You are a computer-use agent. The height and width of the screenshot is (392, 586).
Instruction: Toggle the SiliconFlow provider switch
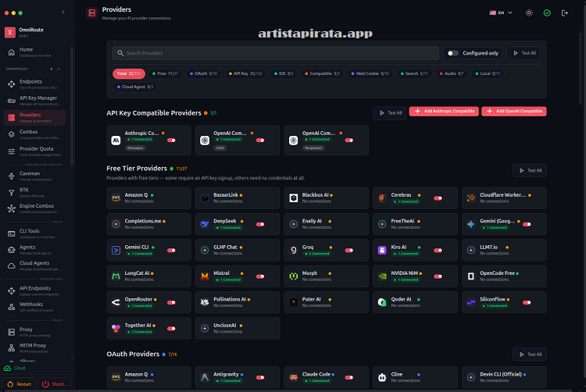click(x=527, y=303)
